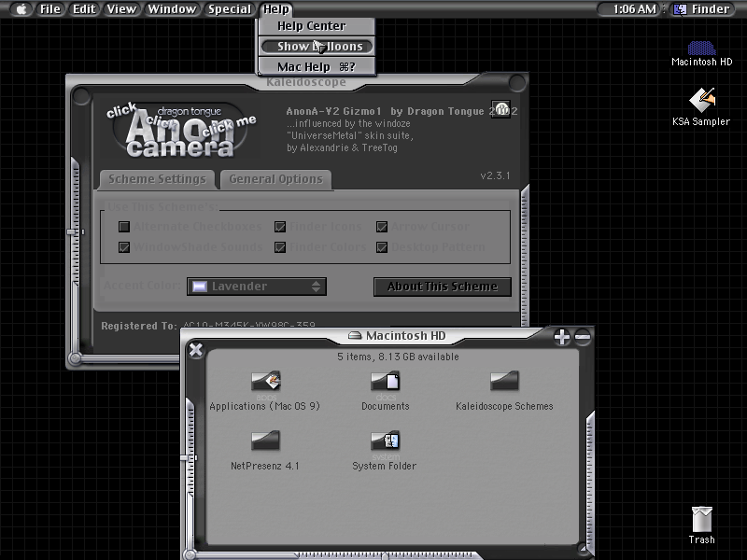This screenshot has height=560, width=747.
Task: Click the '5 items, 8.13 GB available' status text
Action: (399, 357)
